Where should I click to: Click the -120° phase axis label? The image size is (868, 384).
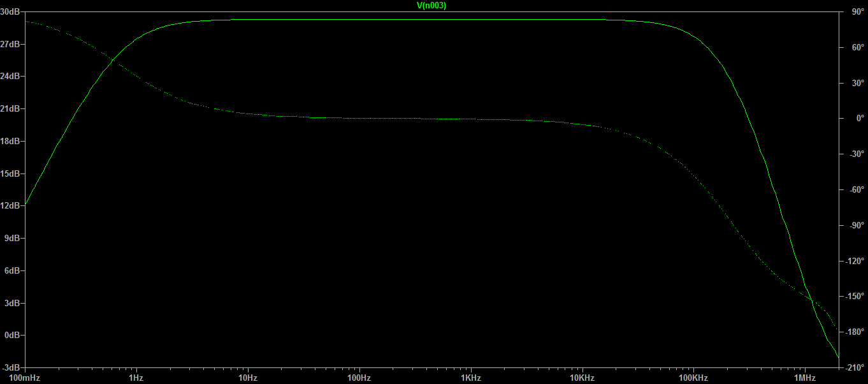(854, 261)
